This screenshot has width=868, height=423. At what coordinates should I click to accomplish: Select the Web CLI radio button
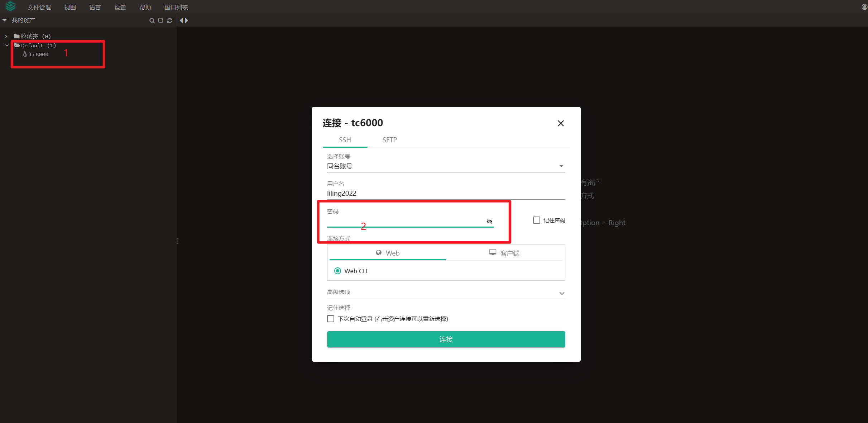coord(337,271)
